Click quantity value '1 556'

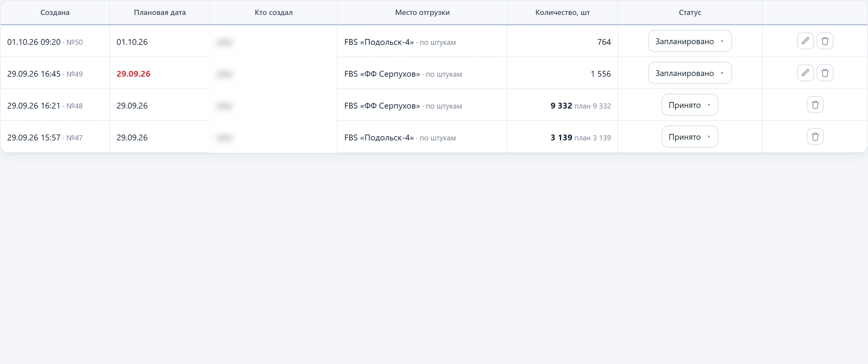[x=601, y=74]
